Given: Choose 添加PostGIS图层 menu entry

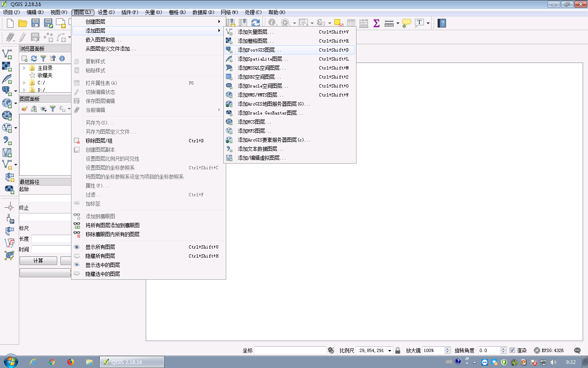Looking at the screenshot, I should [x=290, y=50].
